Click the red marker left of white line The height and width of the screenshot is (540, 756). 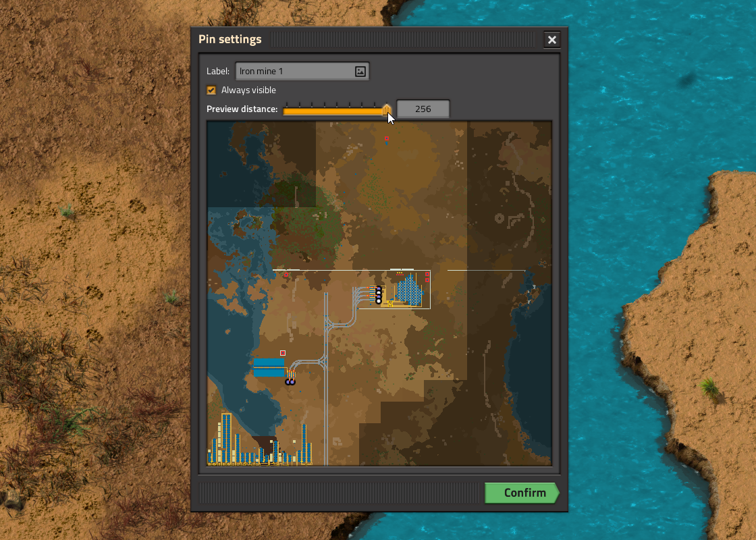point(287,275)
